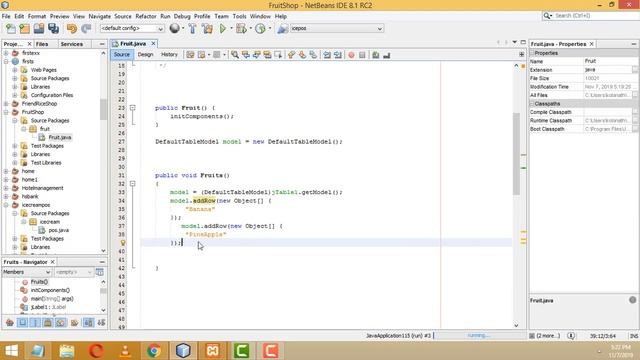The height and width of the screenshot is (360, 640).
Task: Toggle Show Non-Public Members lock filter in Navigator
Action: [x=48, y=323]
